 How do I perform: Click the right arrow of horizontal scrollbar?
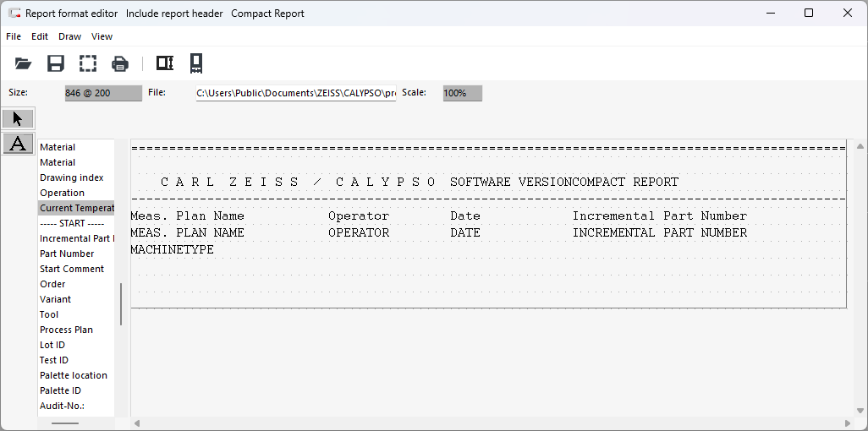[x=849, y=423]
